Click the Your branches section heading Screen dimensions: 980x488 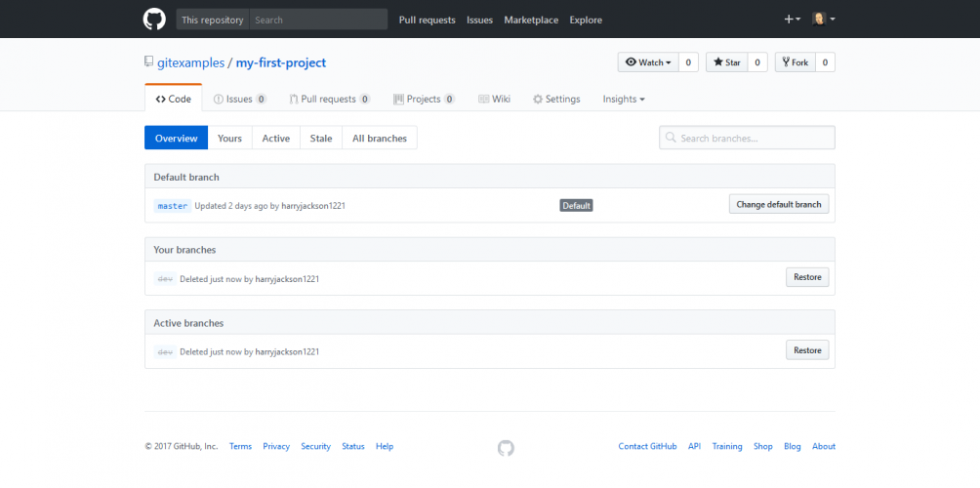pyautogui.click(x=184, y=250)
